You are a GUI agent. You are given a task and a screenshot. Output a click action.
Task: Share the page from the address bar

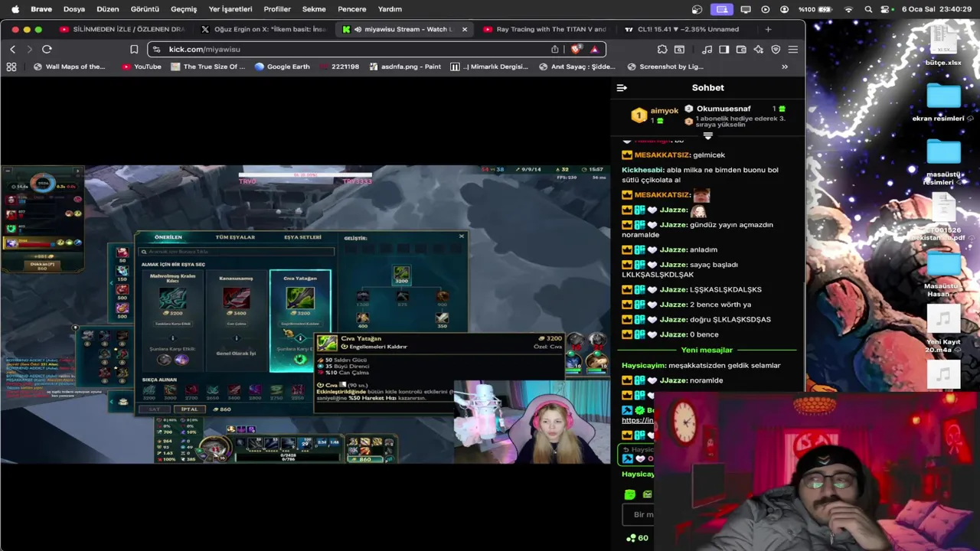pos(555,49)
